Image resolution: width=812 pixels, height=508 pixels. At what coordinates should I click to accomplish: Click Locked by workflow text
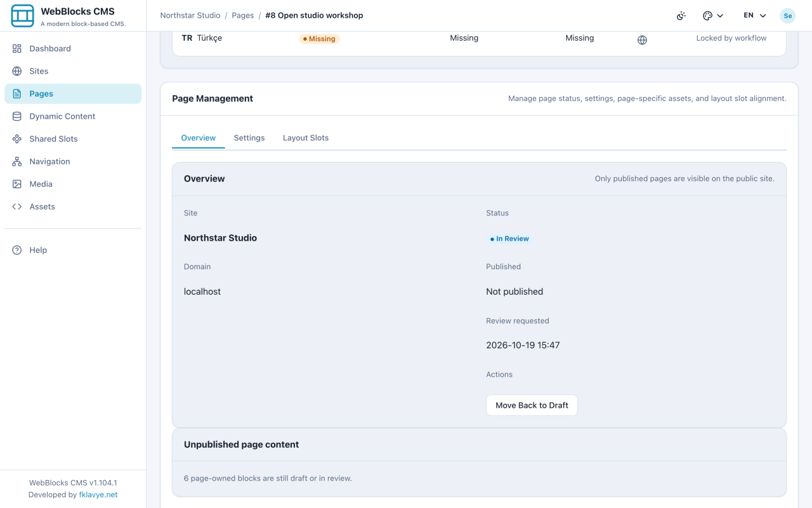(x=731, y=38)
